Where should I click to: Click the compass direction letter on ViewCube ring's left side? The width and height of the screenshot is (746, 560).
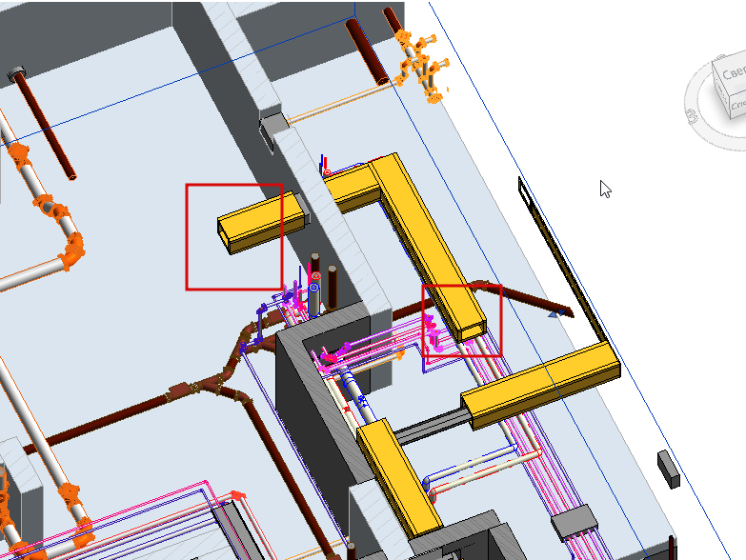[693, 115]
